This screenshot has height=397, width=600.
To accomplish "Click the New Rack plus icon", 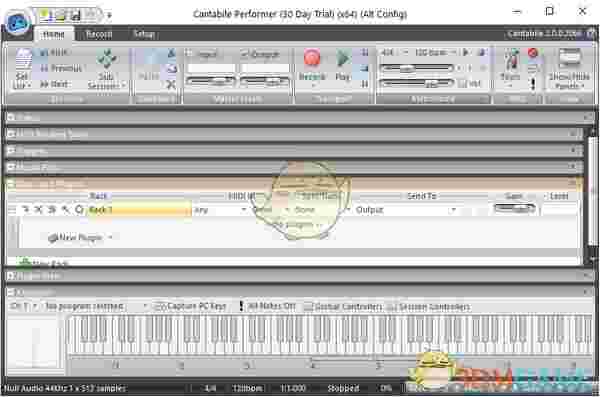I will coord(25,263).
